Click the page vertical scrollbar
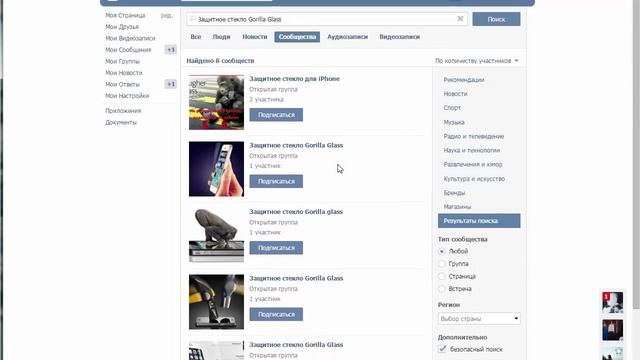The width and height of the screenshot is (640, 360). click(x=636, y=155)
